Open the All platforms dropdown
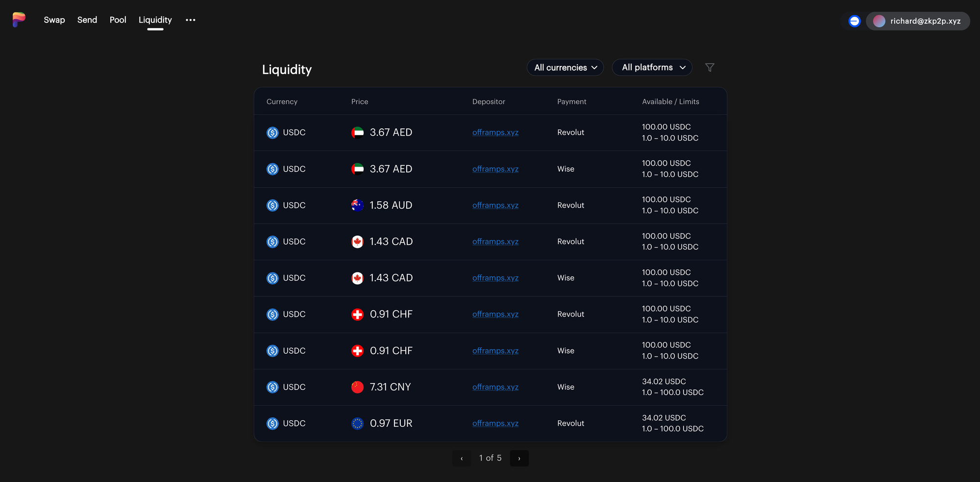The width and height of the screenshot is (980, 482). [x=652, y=67]
